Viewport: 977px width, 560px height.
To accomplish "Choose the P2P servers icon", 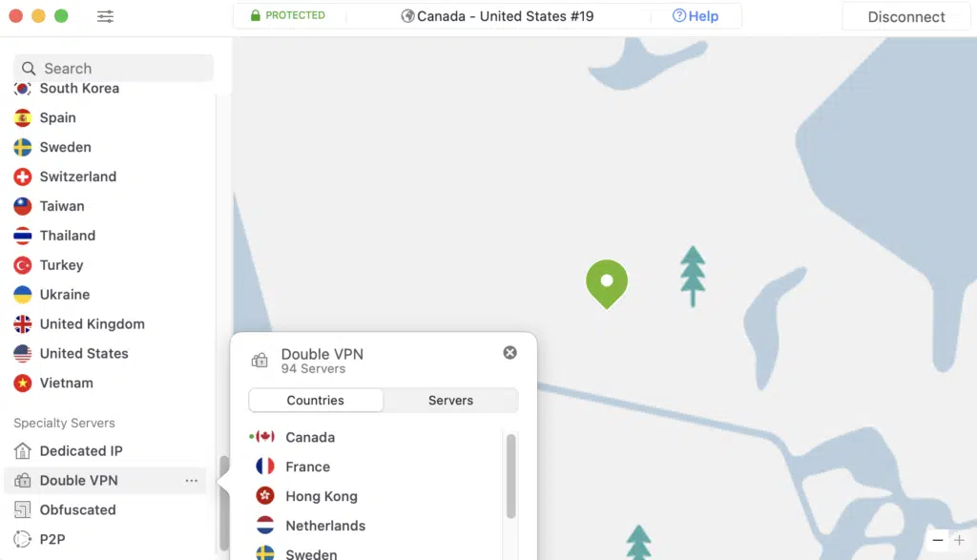I will (23, 539).
